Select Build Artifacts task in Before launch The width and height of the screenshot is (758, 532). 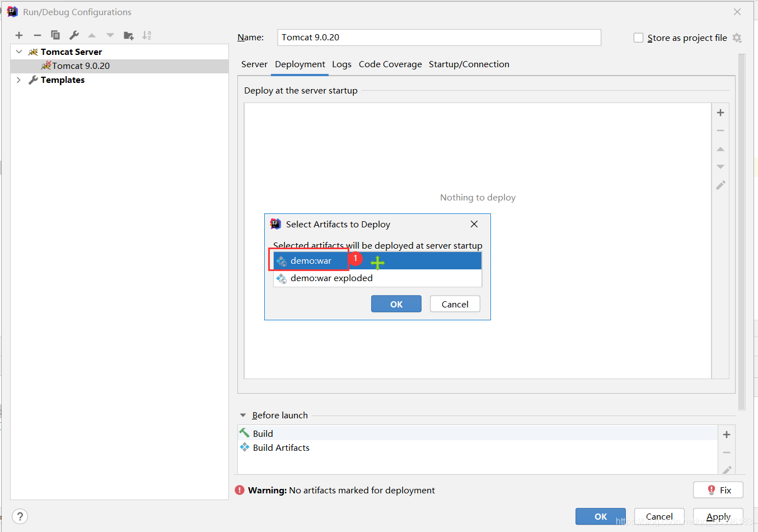[x=478, y=447]
